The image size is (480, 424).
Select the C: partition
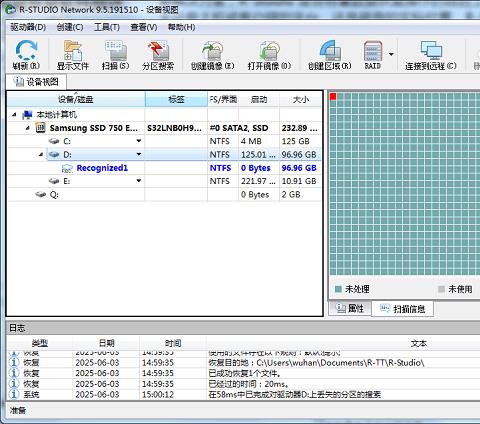coord(164,141)
